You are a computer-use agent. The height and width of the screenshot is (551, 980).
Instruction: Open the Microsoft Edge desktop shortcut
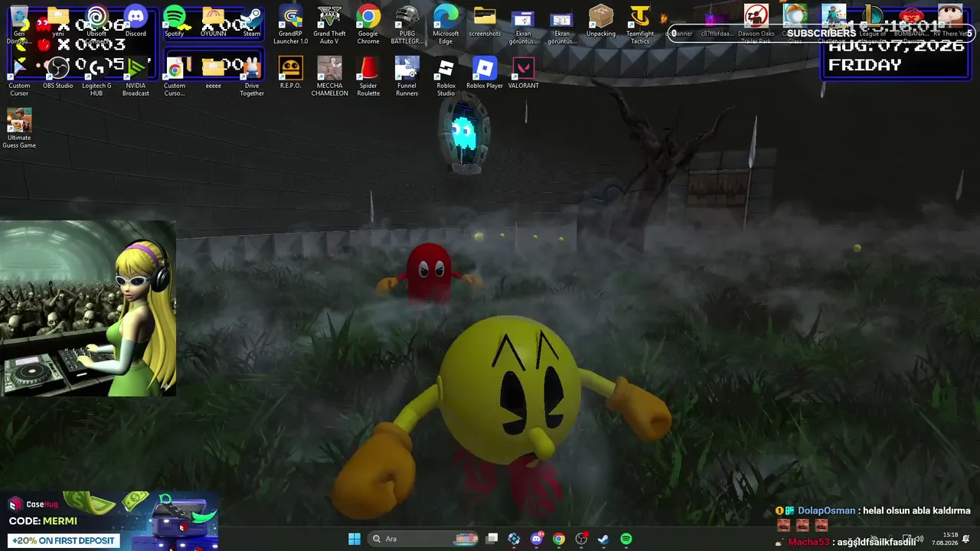tap(446, 25)
